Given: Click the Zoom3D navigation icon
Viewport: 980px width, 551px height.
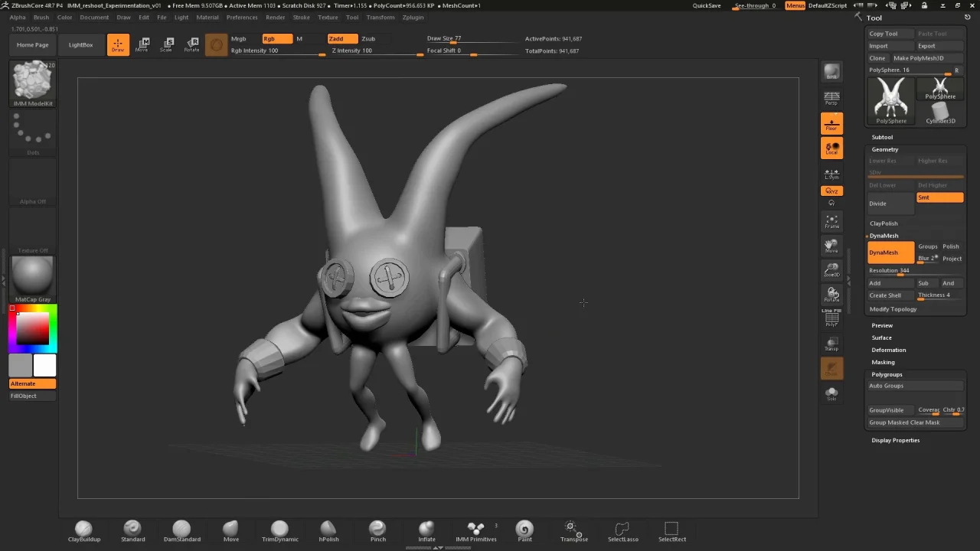Looking at the screenshot, I should (831, 270).
